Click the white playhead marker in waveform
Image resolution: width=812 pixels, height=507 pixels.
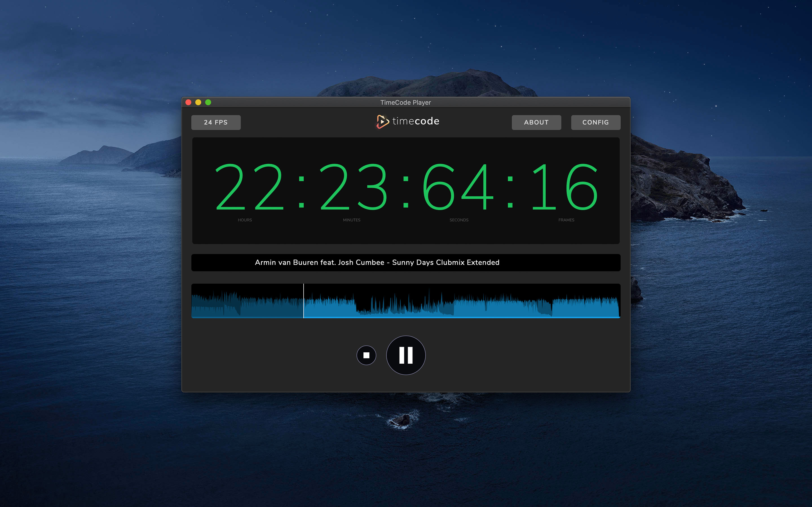tap(304, 301)
